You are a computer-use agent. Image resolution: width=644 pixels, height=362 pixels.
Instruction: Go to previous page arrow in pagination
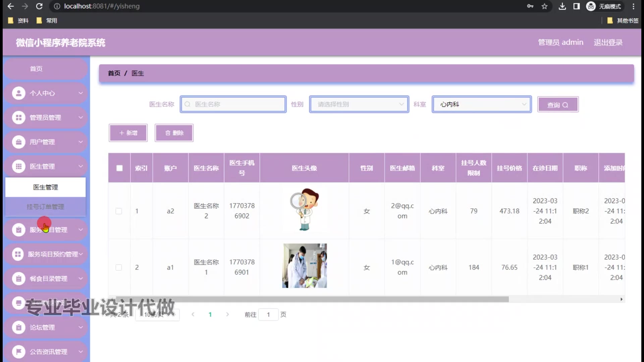(193, 314)
